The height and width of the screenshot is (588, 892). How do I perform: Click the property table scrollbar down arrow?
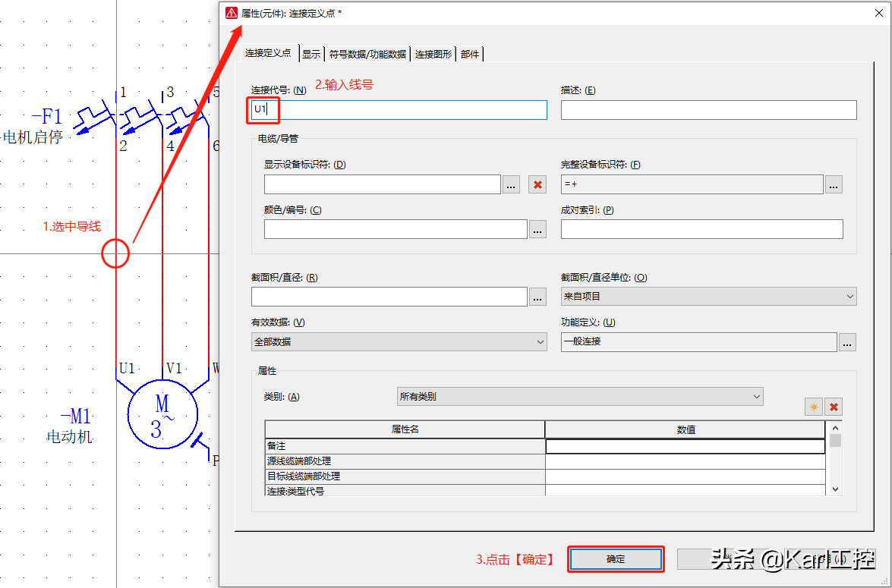click(x=835, y=489)
